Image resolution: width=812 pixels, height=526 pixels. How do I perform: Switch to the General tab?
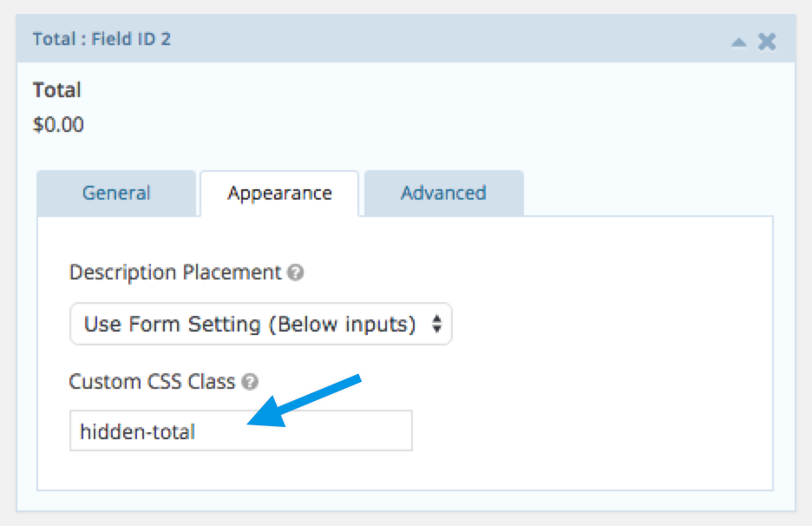pos(116,193)
